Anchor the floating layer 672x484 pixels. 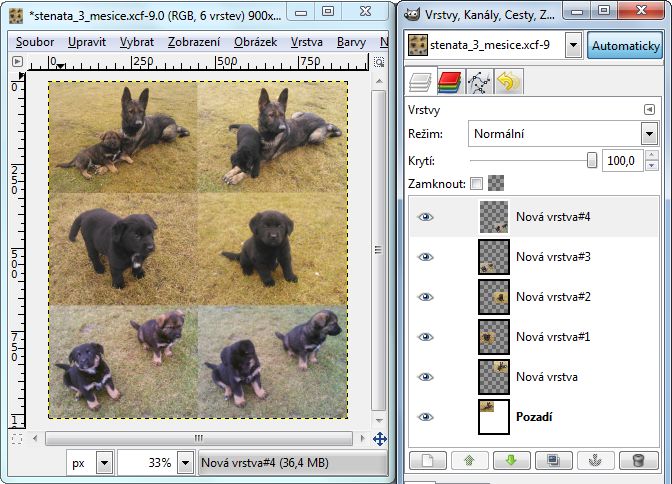coord(596,461)
